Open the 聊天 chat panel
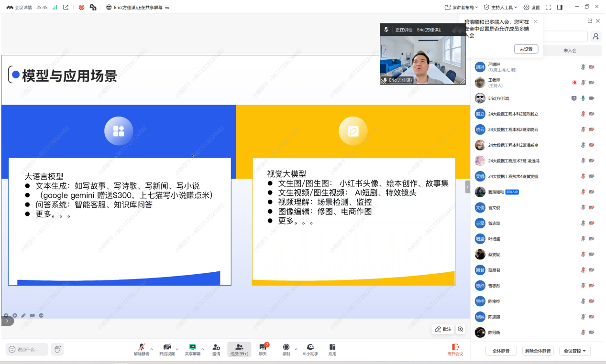This screenshot has height=364, width=606. tap(263, 349)
